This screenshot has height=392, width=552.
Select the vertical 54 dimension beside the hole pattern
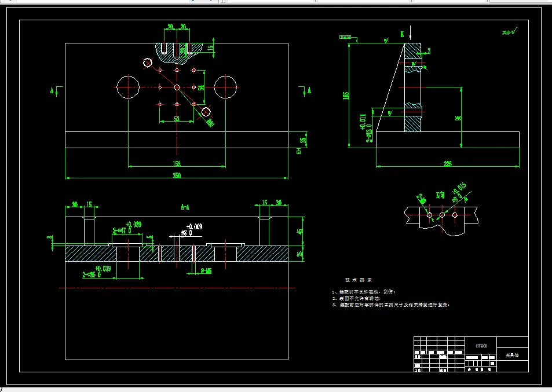[x=202, y=87]
